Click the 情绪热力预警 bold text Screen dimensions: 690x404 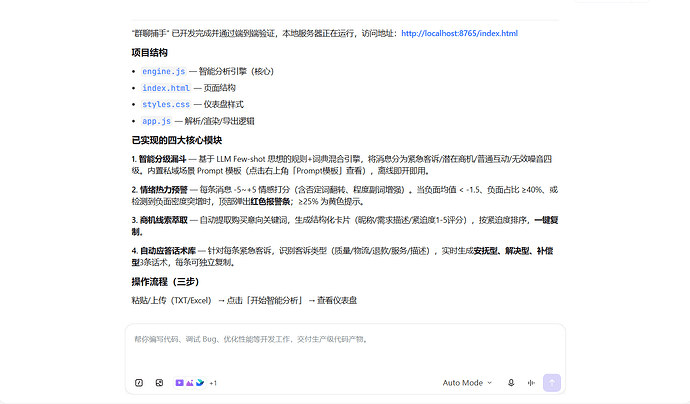(164, 190)
